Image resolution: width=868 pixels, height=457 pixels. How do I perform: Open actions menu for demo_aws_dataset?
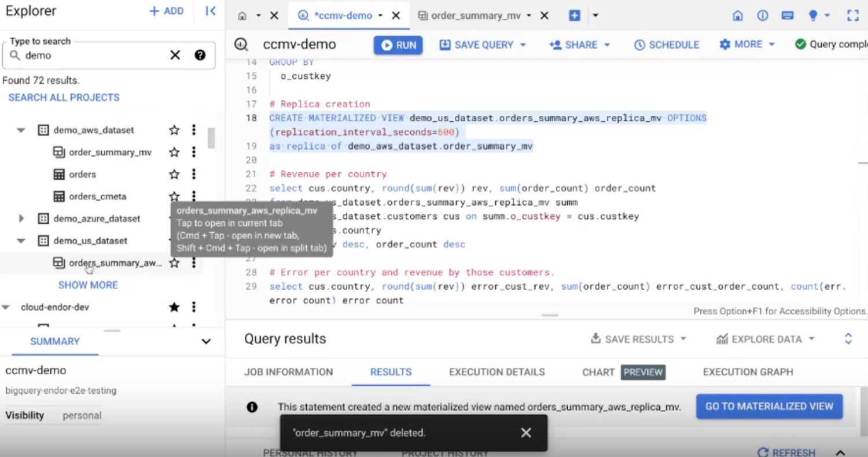(x=194, y=130)
